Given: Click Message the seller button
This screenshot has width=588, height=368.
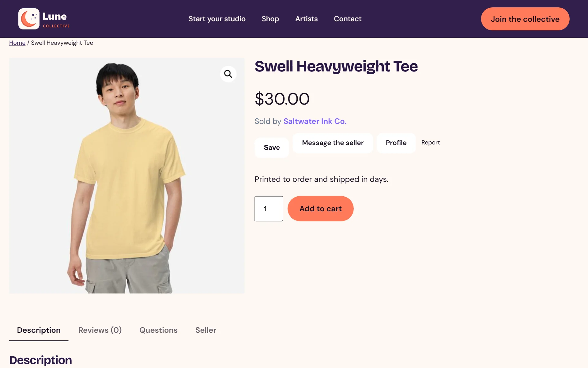Looking at the screenshot, I should pos(333,143).
